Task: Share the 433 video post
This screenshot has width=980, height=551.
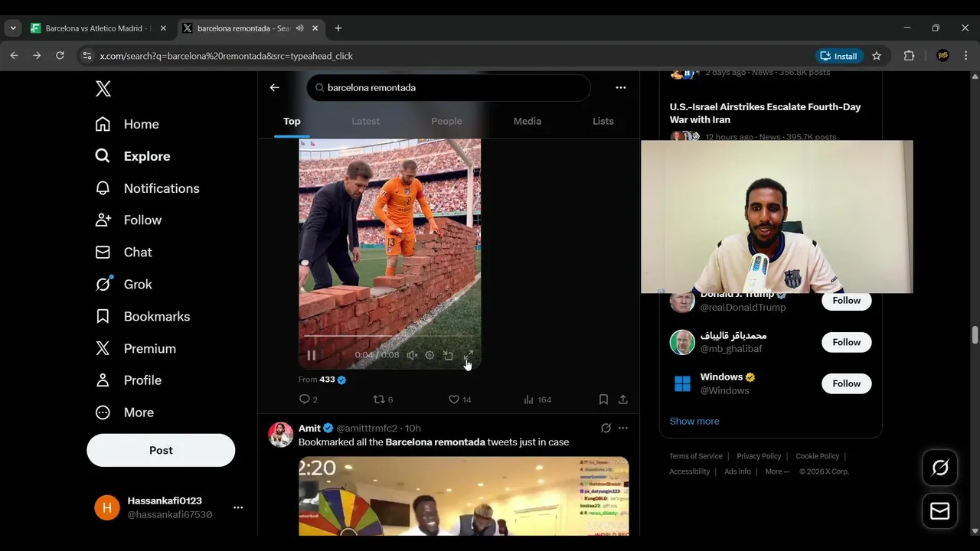Action: tap(623, 399)
